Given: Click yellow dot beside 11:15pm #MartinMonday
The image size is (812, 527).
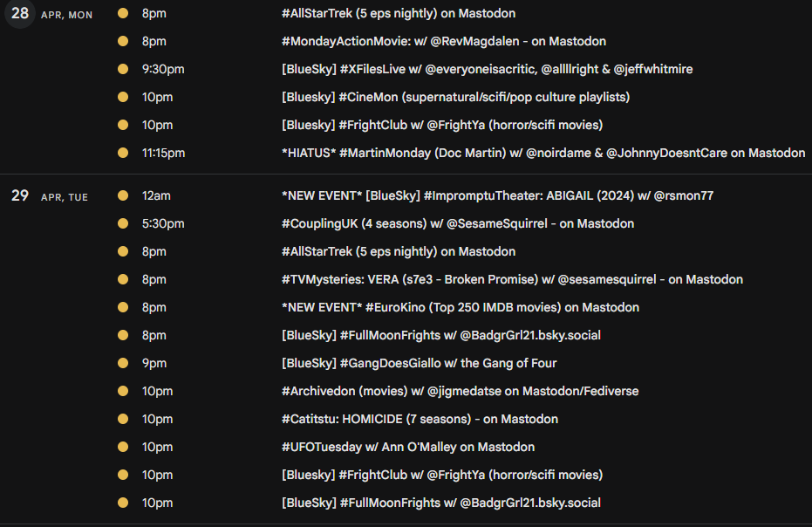Looking at the screenshot, I should (x=123, y=153).
